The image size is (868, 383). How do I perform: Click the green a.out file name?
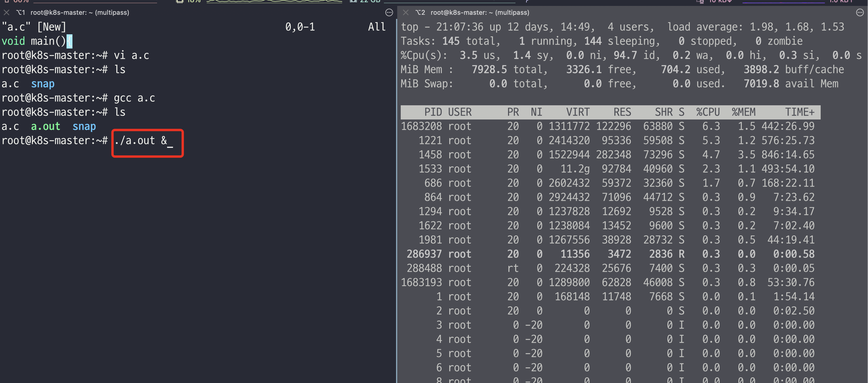pos(46,126)
